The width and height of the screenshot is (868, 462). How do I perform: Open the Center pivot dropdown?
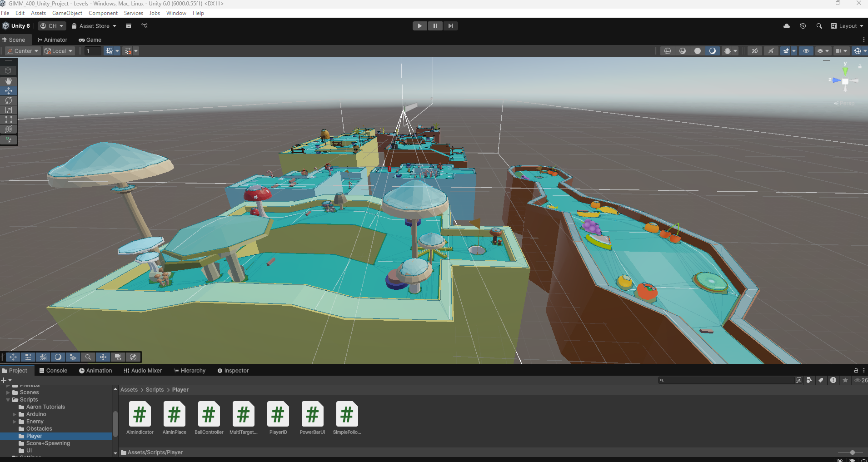tap(22, 51)
